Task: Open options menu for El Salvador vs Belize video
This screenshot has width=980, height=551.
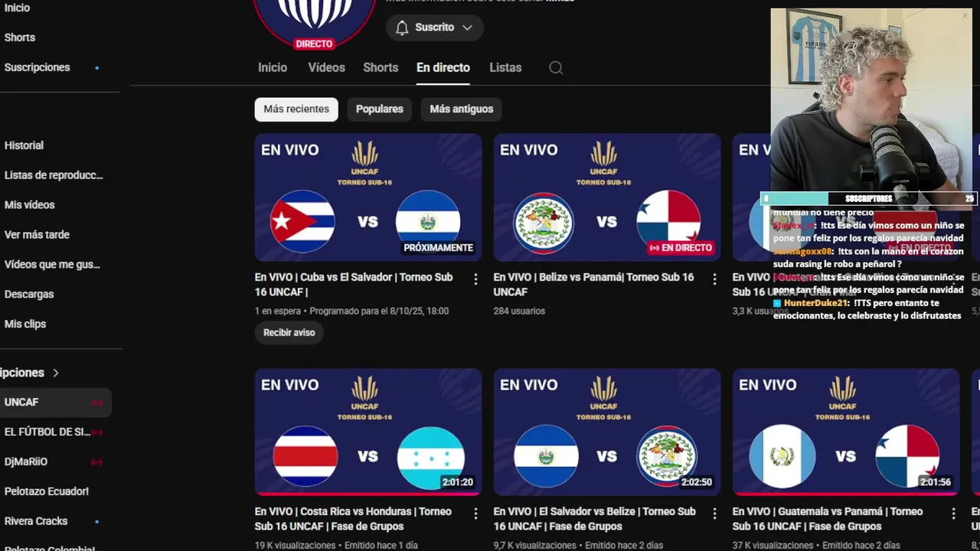Action: (x=714, y=514)
